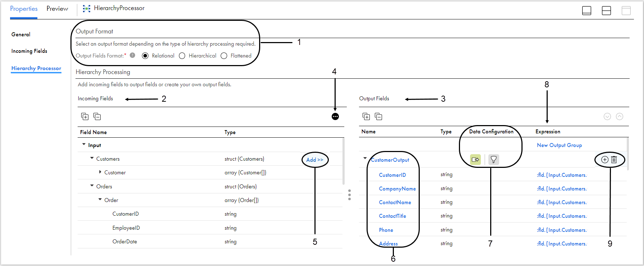The height and width of the screenshot is (266, 644).
Task: Select the OrderDate incoming field row
Action: [210, 242]
